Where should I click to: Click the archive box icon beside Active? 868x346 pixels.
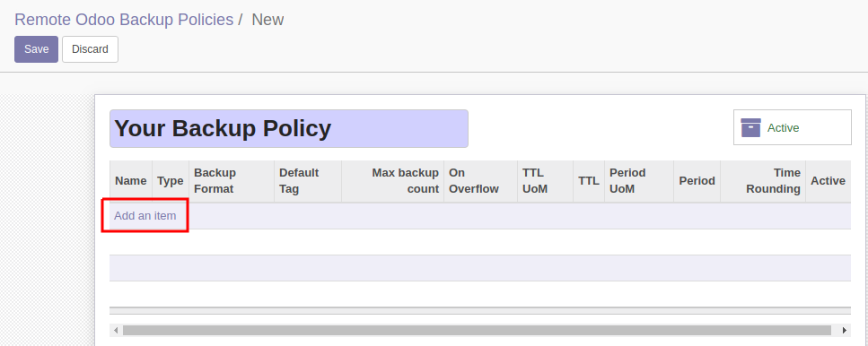pos(750,127)
